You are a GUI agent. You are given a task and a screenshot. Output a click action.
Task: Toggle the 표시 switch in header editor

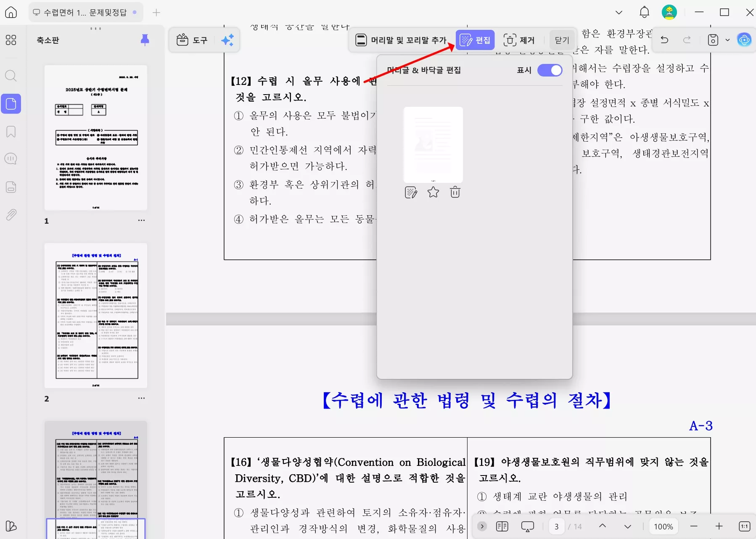(x=550, y=70)
